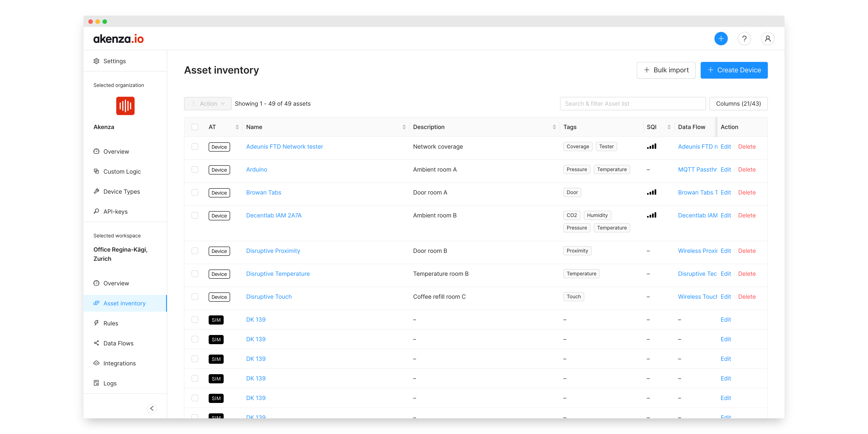Sort by the Name column arrows
Viewport: 868px width, 434px height.
(x=404, y=127)
